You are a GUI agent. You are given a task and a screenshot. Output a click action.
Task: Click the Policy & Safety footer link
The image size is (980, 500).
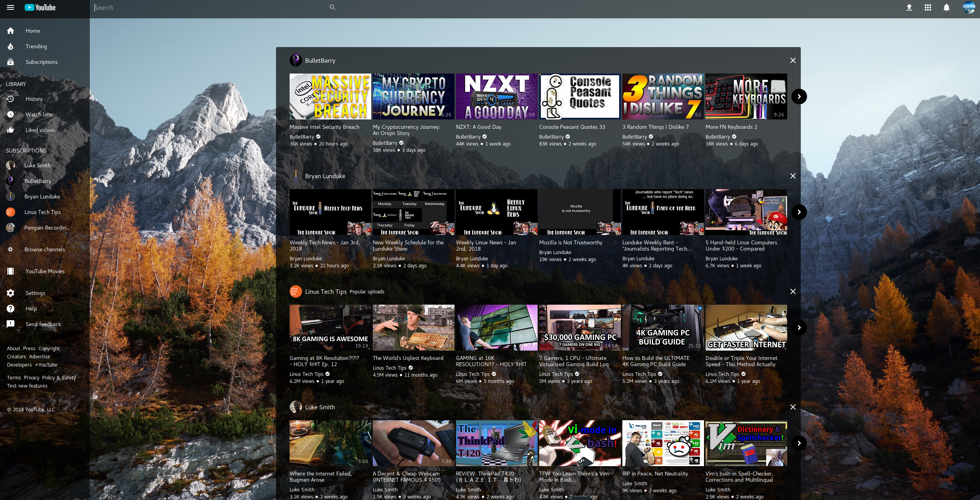59,378
